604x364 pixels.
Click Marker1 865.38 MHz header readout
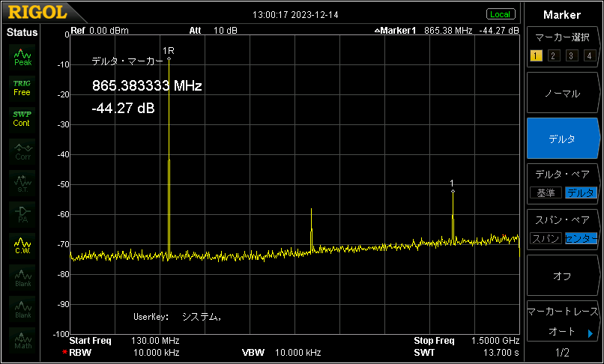pos(447,31)
